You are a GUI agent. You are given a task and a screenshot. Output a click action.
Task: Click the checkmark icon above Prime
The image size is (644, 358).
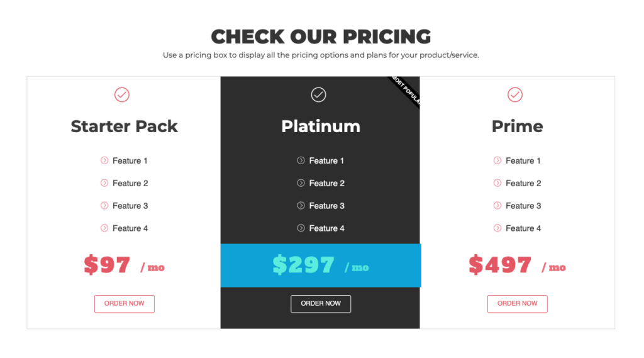(515, 95)
